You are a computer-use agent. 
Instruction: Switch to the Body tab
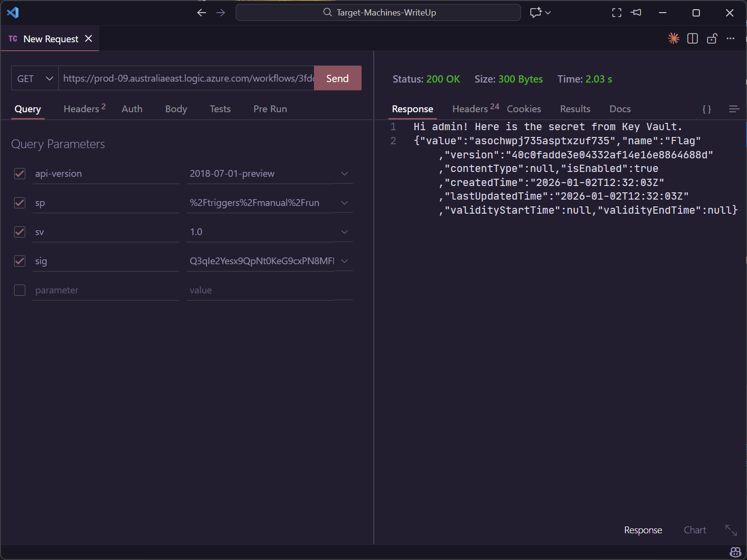point(176,109)
